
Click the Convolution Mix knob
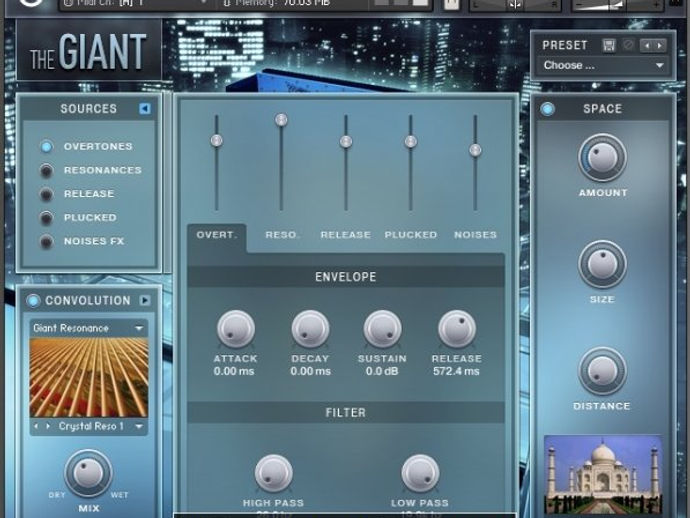(88, 474)
